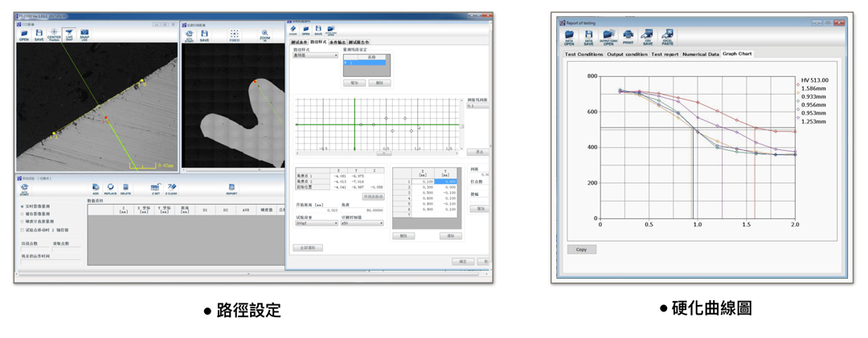Open the Test Conditions tab
Viewport: 868px width, 338px height.
pos(583,55)
